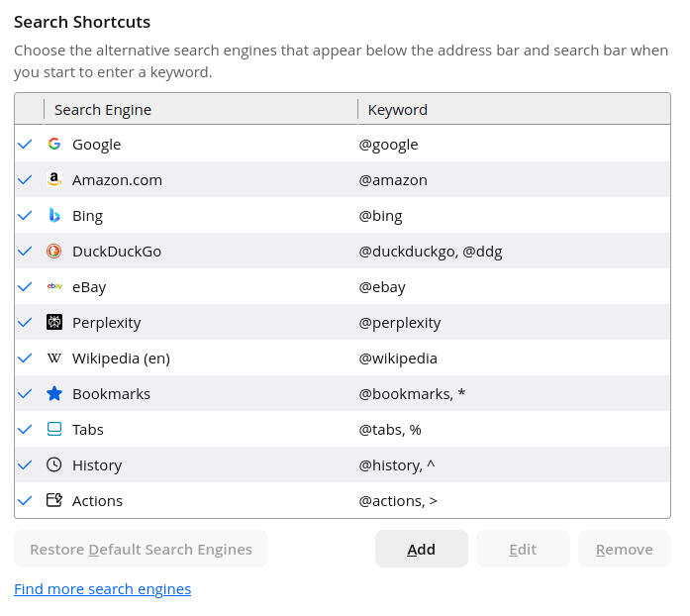
Task: Click the Remove button
Action: tap(625, 549)
